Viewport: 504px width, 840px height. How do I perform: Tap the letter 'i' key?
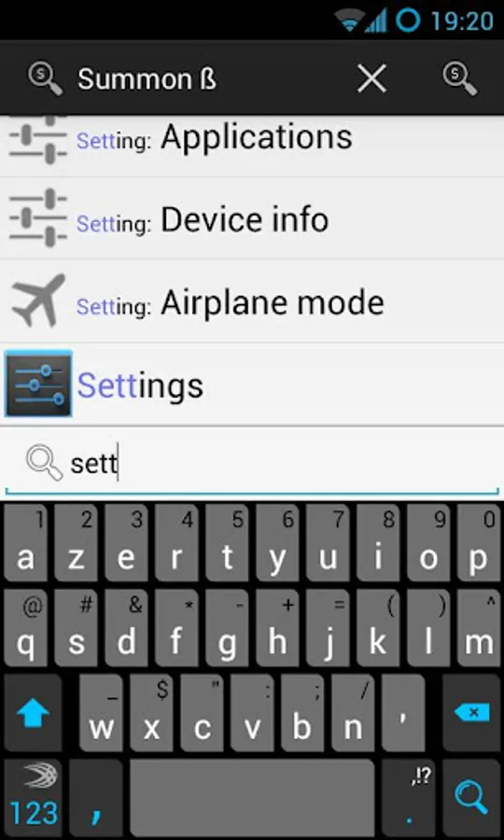(x=378, y=543)
